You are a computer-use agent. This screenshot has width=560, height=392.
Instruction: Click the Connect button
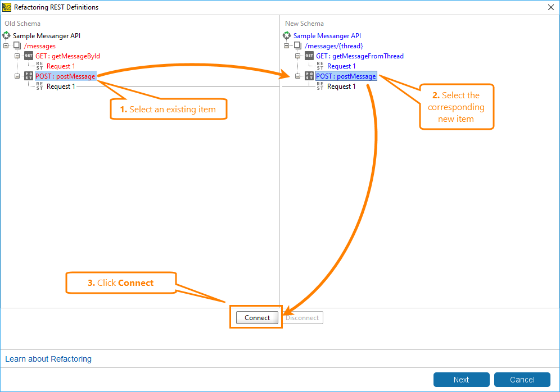click(256, 317)
